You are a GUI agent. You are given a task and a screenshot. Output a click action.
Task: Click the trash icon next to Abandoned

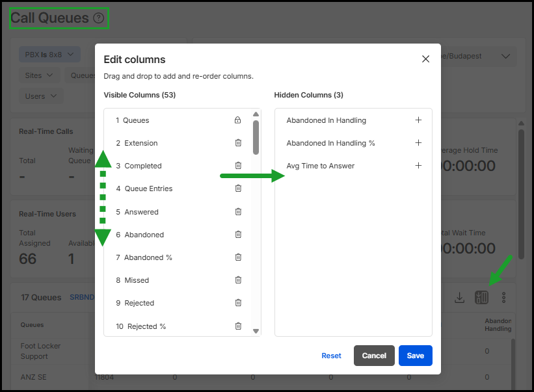pyautogui.click(x=238, y=235)
